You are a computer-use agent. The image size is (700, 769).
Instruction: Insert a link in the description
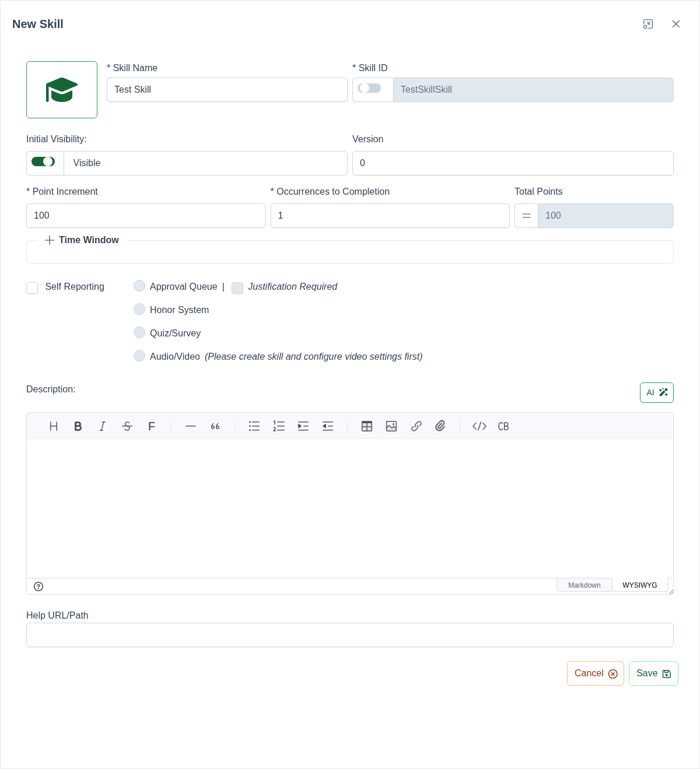pos(416,426)
